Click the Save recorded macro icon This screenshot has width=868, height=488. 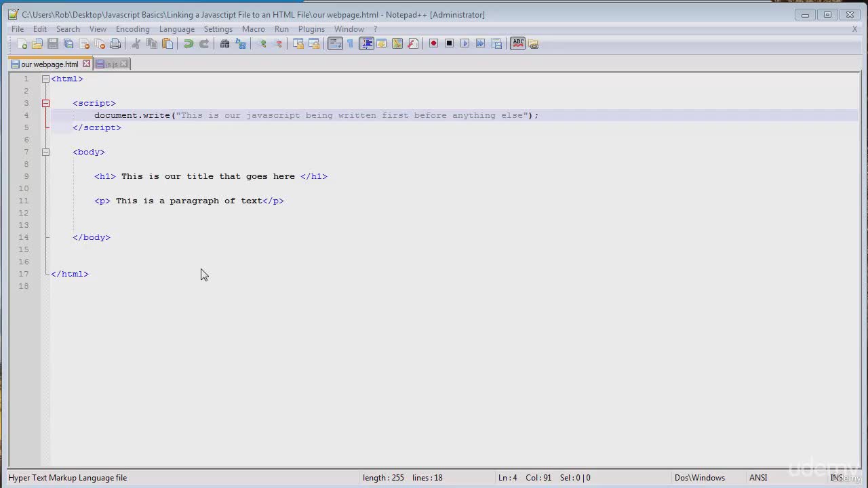pyautogui.click(x=496, y=43)
